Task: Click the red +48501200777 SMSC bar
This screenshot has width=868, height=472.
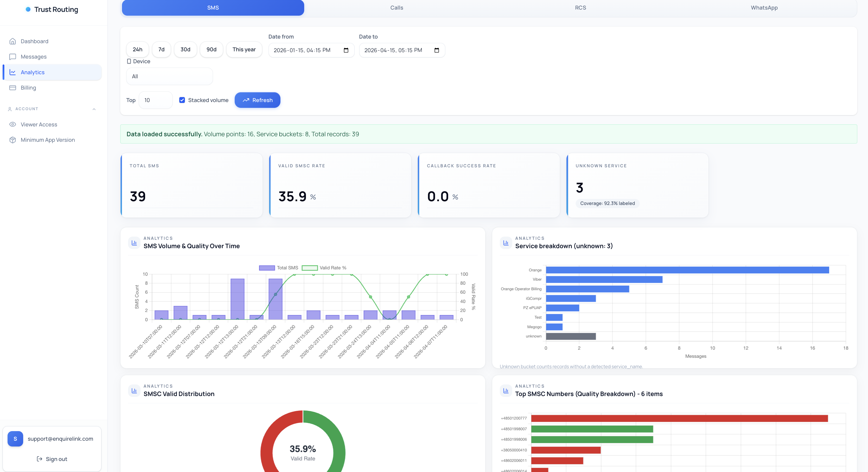Action: pos(679,418)
